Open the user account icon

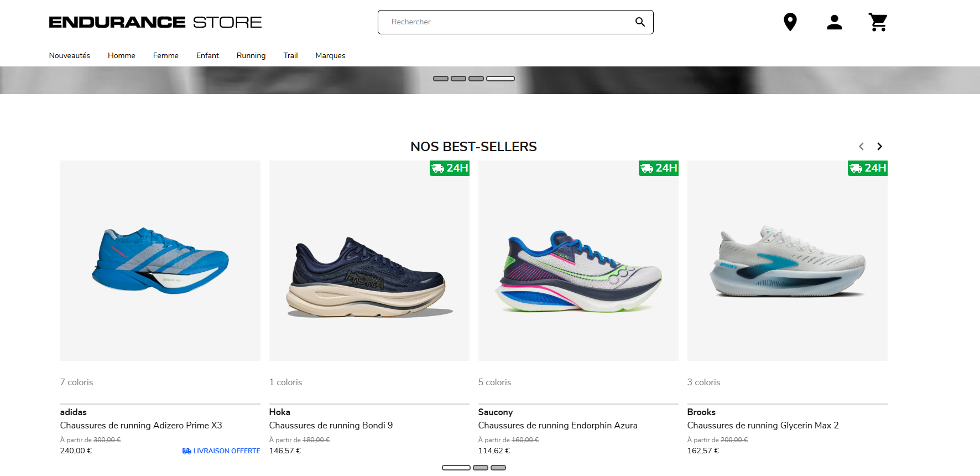(835, 22)
